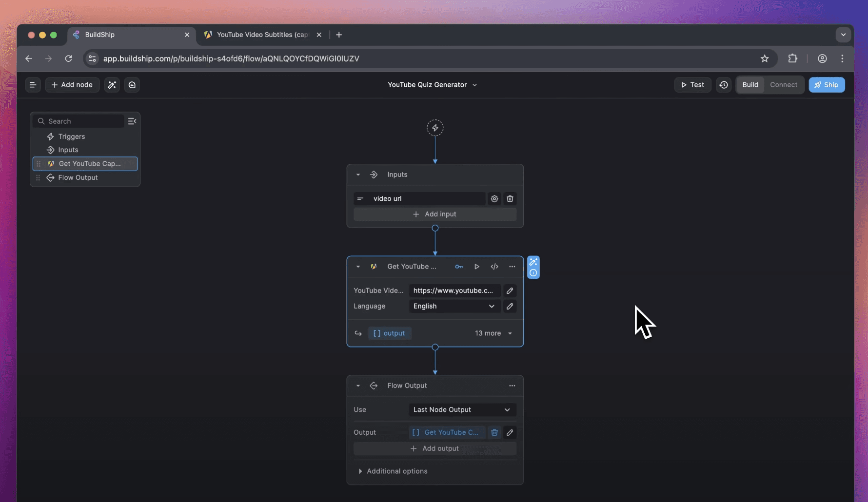This screenshot has width=868, height=502.
Task: Toggle the left sidebar menu icon
Action: pyautogui.click(x=33, y=85)
